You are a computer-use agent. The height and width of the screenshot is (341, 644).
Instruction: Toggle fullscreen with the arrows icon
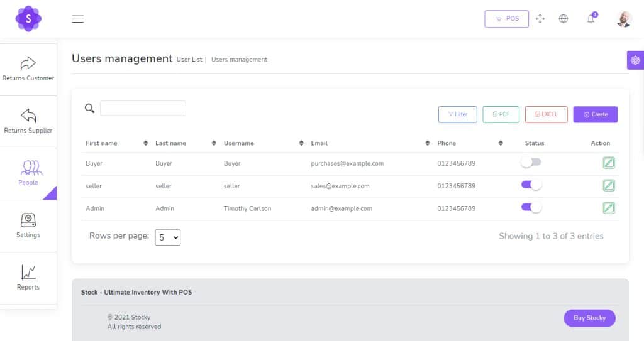coord(540,19)
